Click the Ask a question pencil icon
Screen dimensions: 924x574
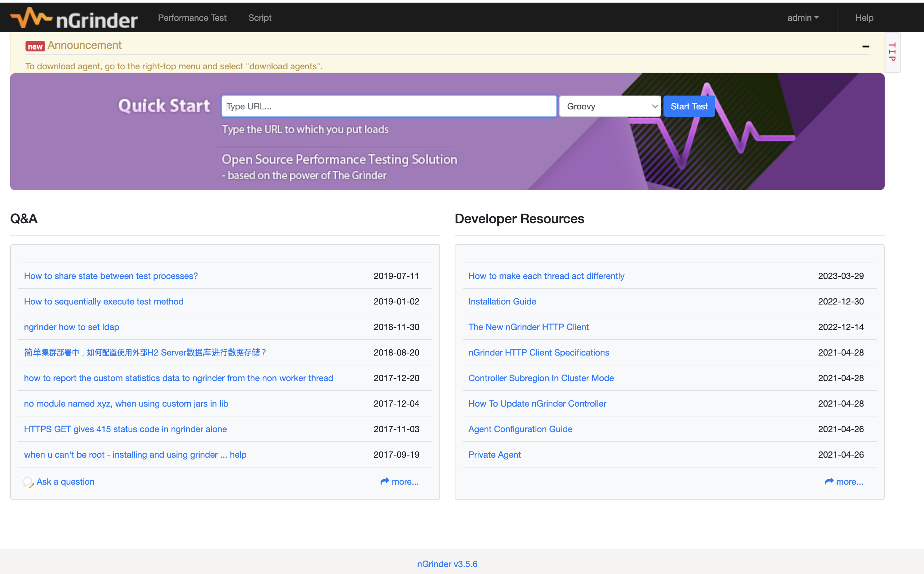pos(28,482)
